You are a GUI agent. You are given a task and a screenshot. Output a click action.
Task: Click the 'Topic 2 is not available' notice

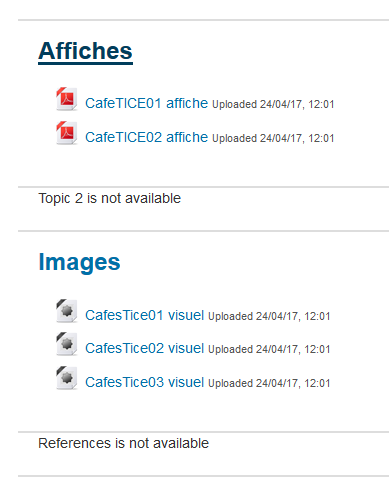point(109,199)
